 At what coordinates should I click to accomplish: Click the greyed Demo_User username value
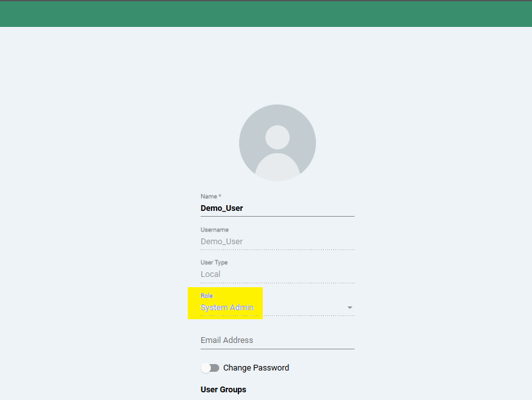222,242
